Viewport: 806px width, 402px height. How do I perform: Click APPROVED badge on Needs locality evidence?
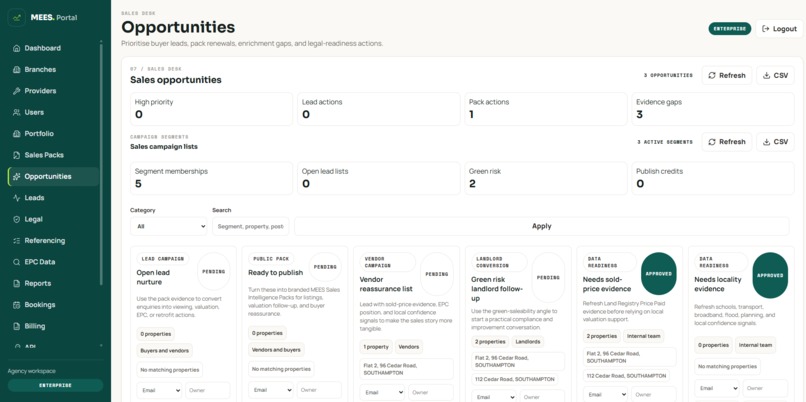tap(770, 275)
